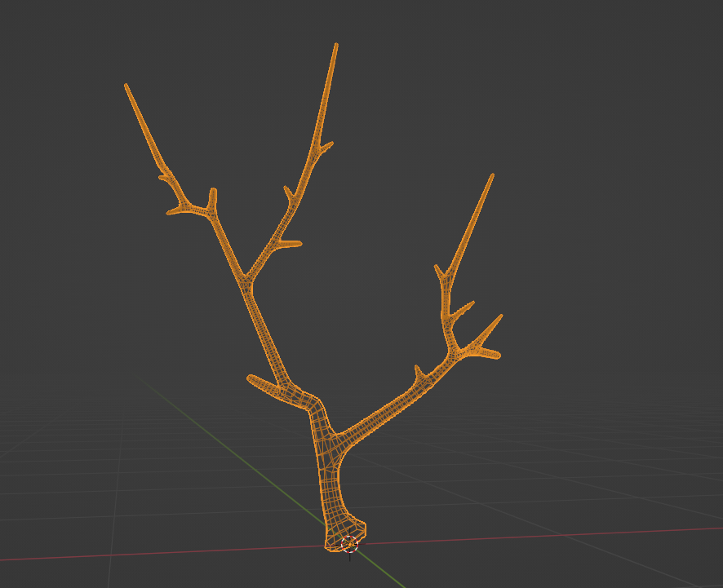The width and height of the screenshot is (723, 588).
Task: Select the horizontal twig on the center branch
Action: 294,243
